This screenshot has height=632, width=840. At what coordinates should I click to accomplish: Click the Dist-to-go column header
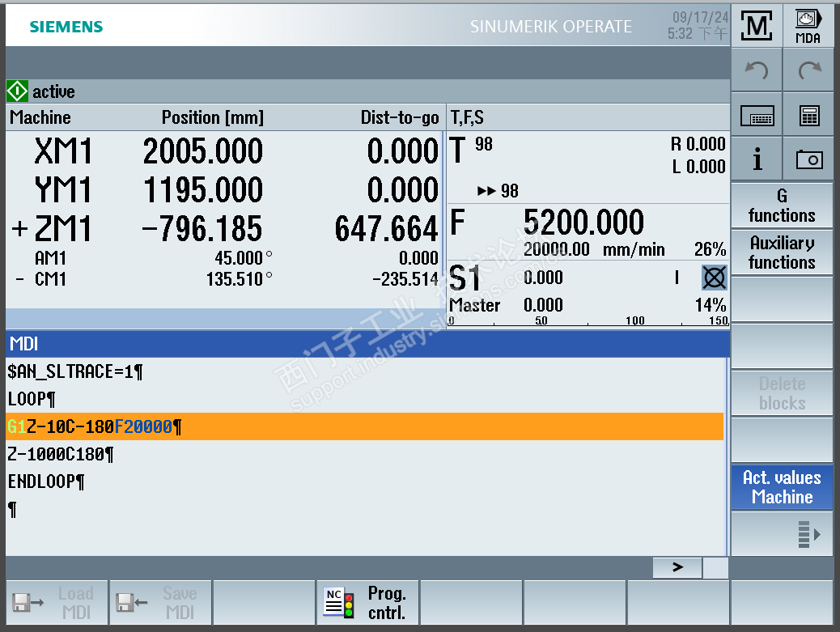pos(400,117)
